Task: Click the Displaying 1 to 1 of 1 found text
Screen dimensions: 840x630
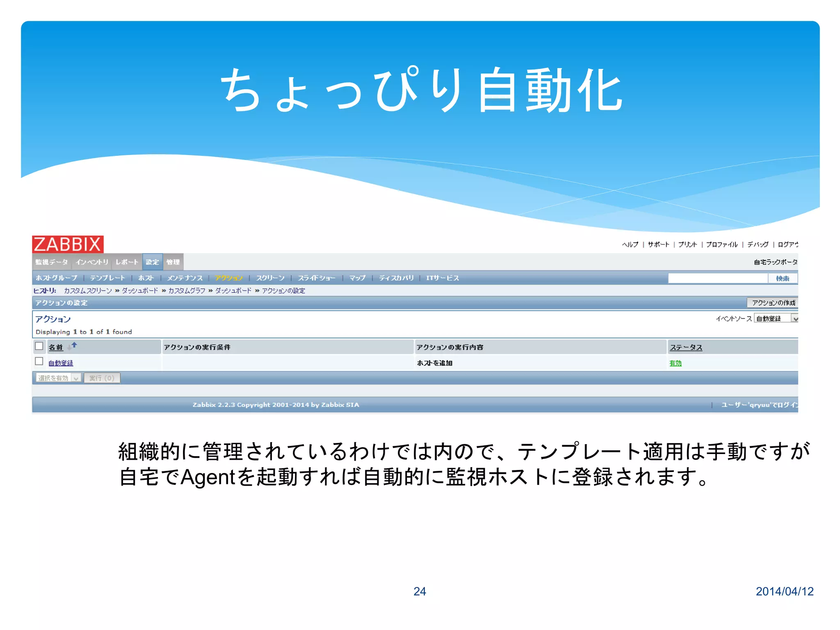Action: [84, 332]
